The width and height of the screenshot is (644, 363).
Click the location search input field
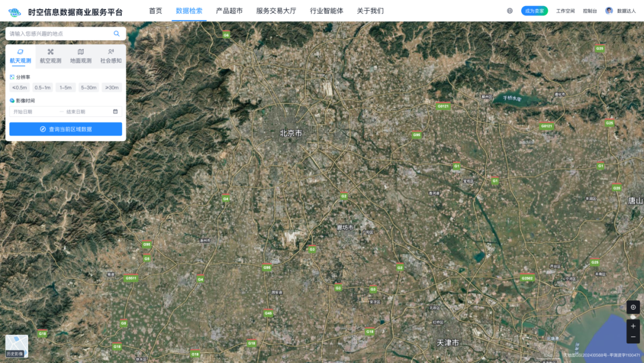point(58,34)
